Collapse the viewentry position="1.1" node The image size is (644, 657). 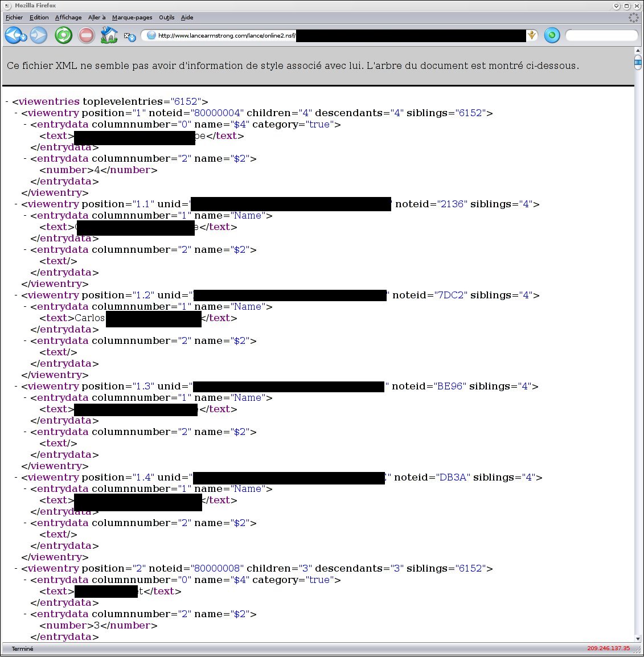(17, 204)
